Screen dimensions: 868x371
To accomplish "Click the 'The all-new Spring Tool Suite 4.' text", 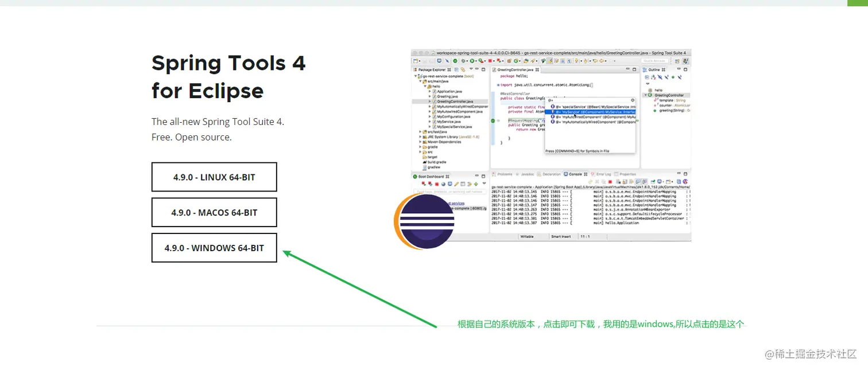I will [x=218, y=122].
